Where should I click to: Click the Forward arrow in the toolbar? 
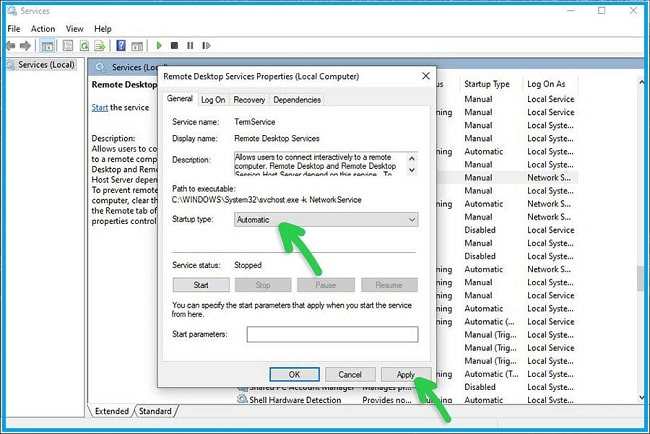click(x=25, y=46)
